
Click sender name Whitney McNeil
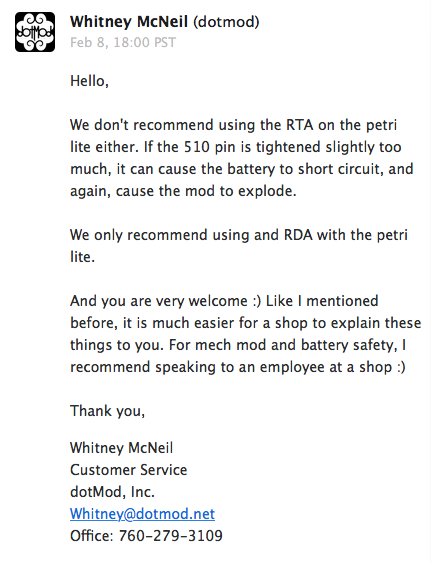pos(129,22)
